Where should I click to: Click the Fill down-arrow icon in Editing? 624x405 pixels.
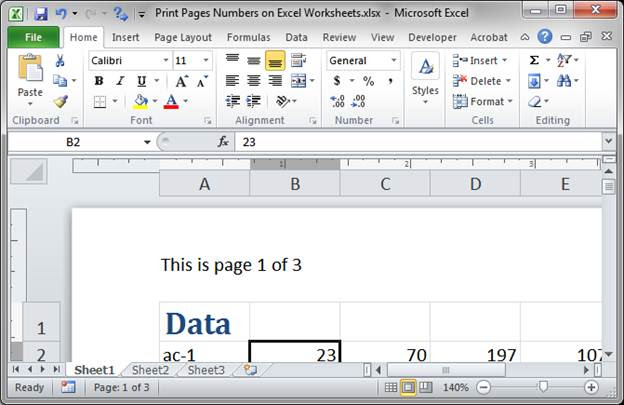[534, 82]
